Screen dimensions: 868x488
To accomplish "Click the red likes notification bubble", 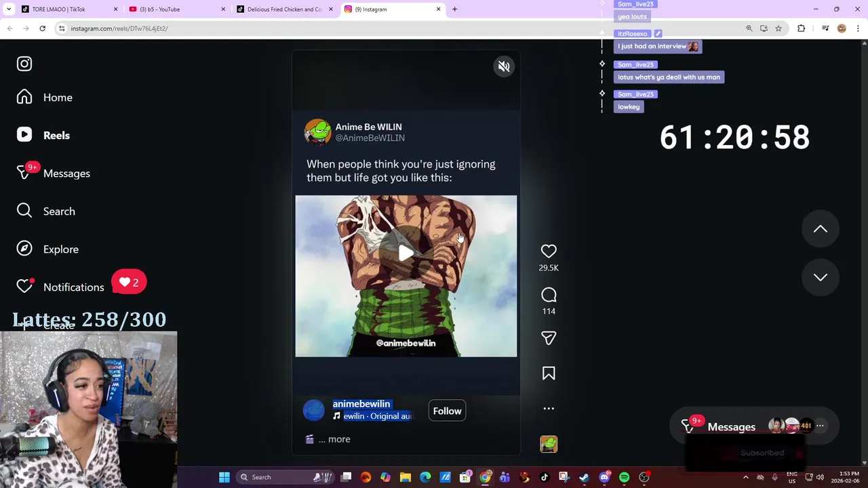I will click(129, 283).
